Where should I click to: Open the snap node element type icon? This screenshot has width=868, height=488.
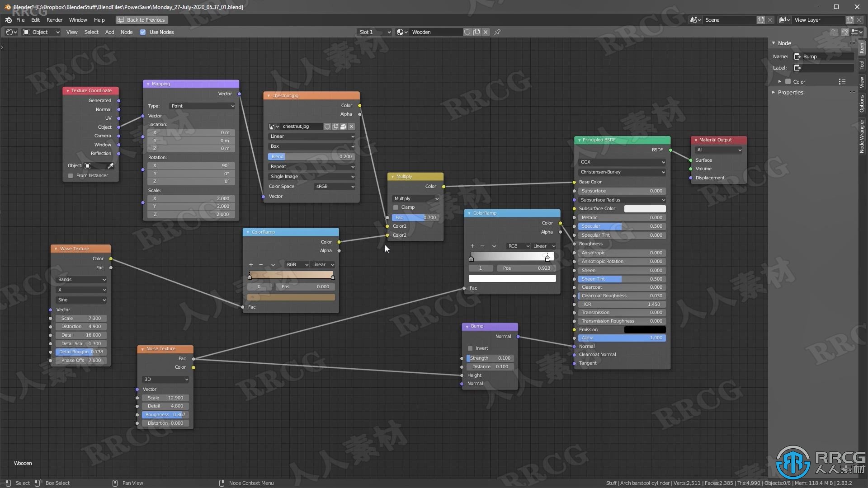pos(856,32)
